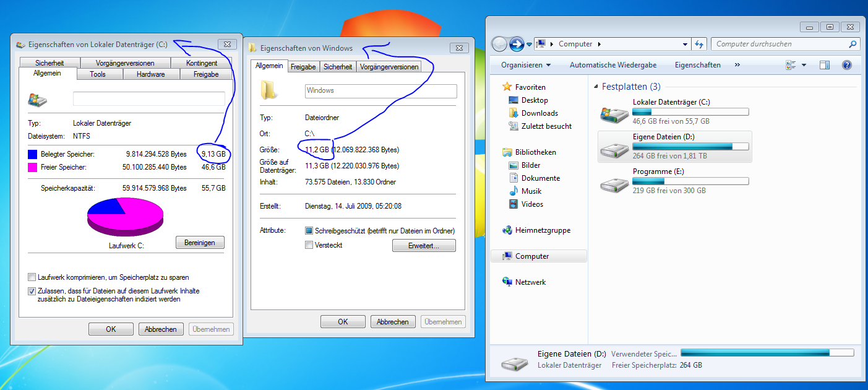Click Eigenschaften in the Explorer toolbar
The height and width of the screenshot is (390, 868).
pos(698,65)
